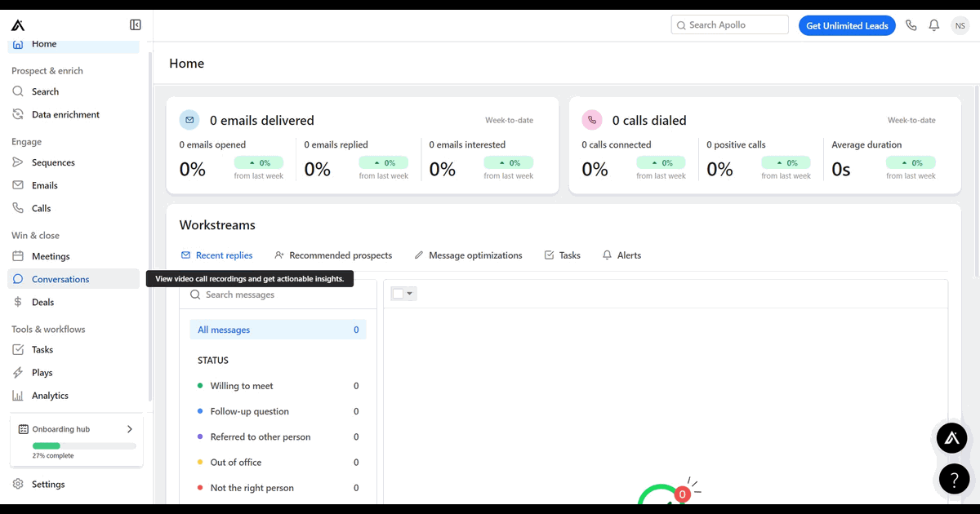Filter by Out of office status

pyautogui.click(x=278, y=462)
